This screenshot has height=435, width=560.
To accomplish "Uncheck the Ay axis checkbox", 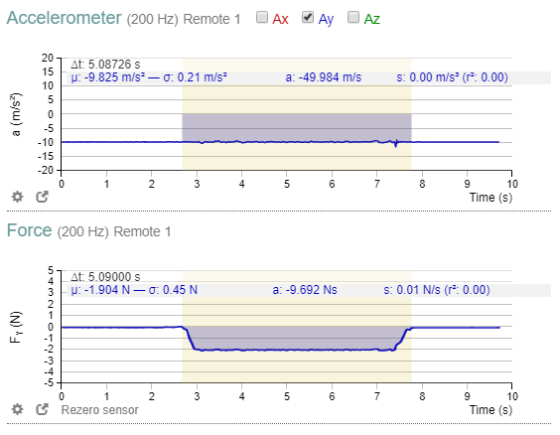I will [308, 17].
